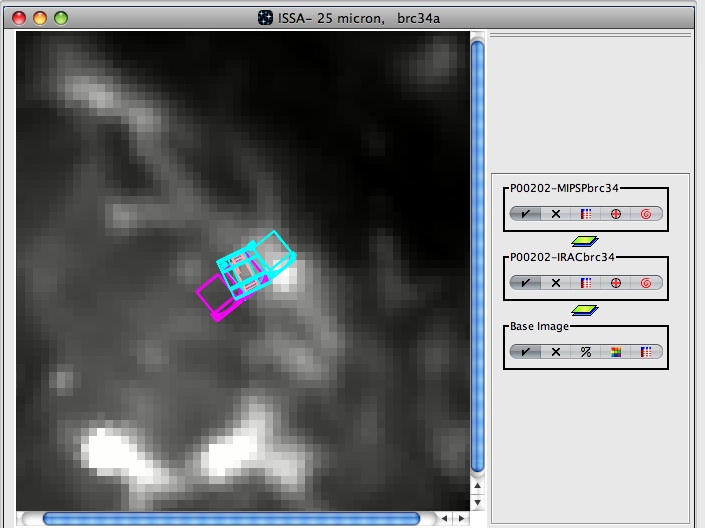
Task: Toggle the Base Image checkmark button
Action: click(526, 352)
